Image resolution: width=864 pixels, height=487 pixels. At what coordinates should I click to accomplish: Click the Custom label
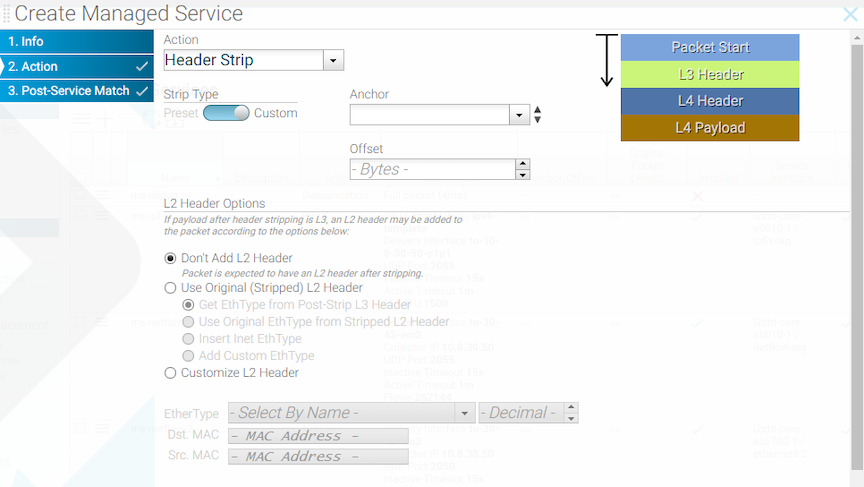point(276,113)
